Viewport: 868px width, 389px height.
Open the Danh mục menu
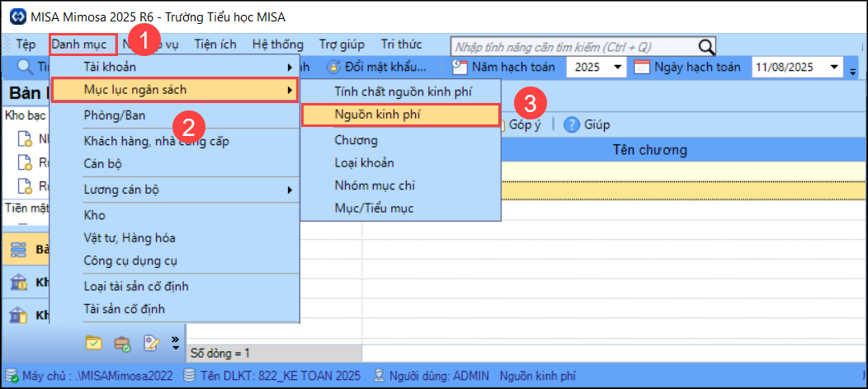(83, 45)
